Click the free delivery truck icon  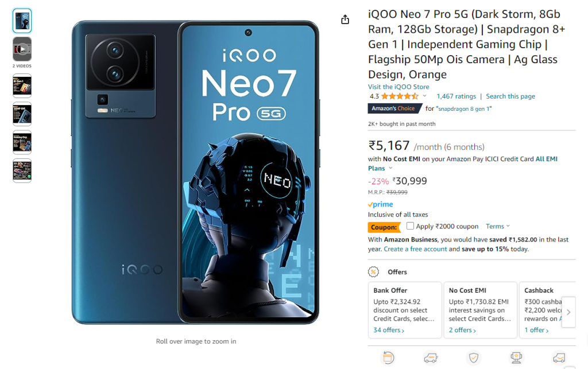[x=430, y=357]
